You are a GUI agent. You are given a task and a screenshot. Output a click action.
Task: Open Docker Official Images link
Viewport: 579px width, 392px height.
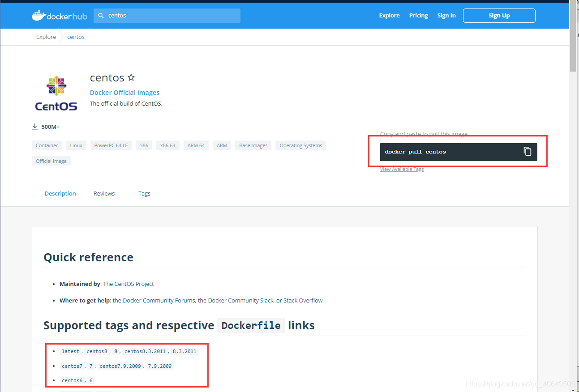coord(124,93)
